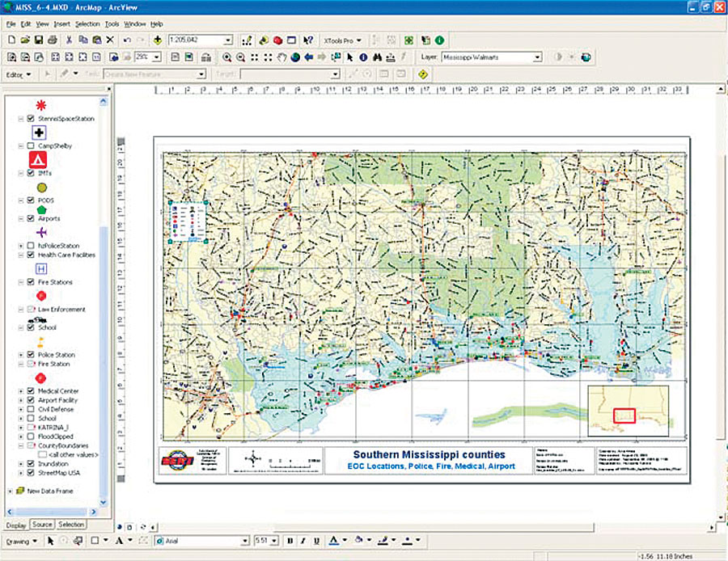Viewport: 728px width, 561px height.
Task: Select the Zoom Out magnifier tool
Action: tap(240, 57)
